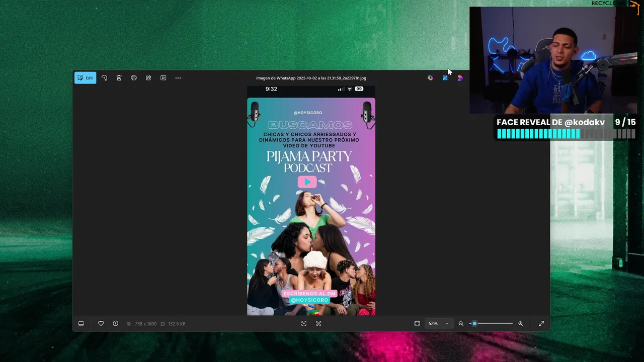Share the image with the share icon
The width and height of the screenshot is (644, 362).
tap(148, 78)
